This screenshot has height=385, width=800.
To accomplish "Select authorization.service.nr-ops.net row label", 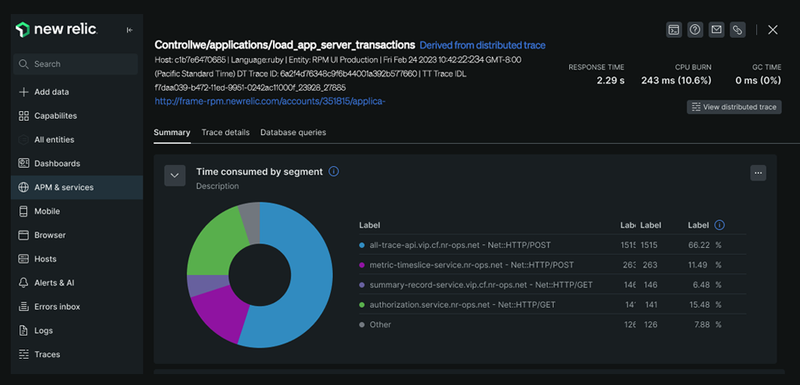I will [x=462, y=305].
